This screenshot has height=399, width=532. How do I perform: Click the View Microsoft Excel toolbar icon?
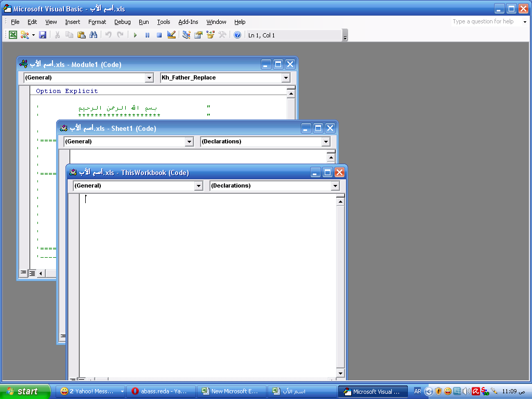[13, 35]
